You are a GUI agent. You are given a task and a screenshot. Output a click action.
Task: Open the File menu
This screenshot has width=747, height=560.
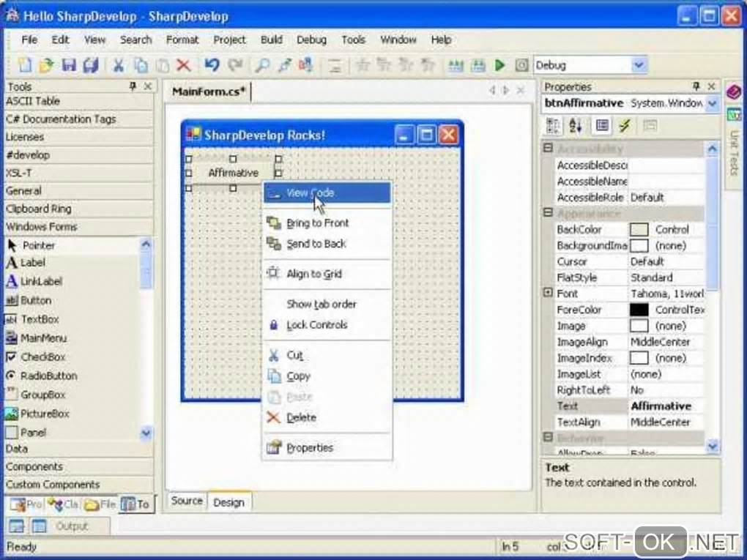pos(29,40)
